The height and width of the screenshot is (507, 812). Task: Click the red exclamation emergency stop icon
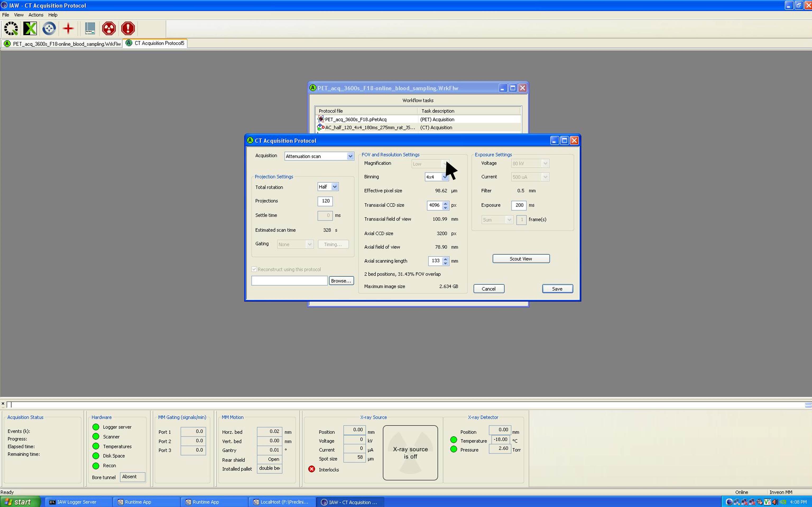coord(128,29)
